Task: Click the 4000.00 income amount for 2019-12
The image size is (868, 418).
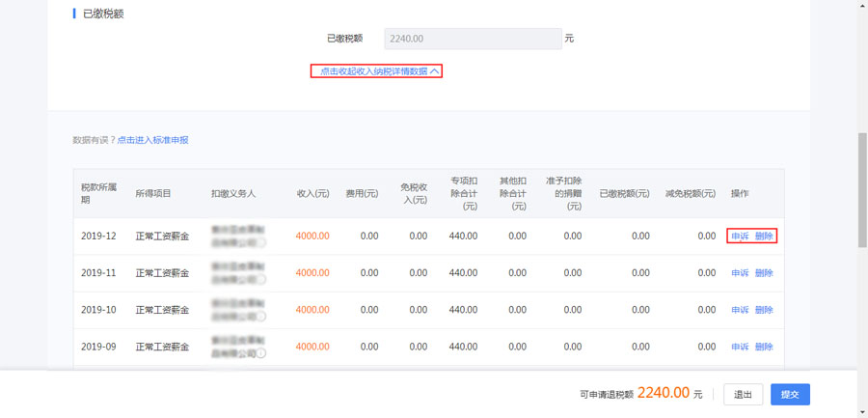Action: click(312, 237)
